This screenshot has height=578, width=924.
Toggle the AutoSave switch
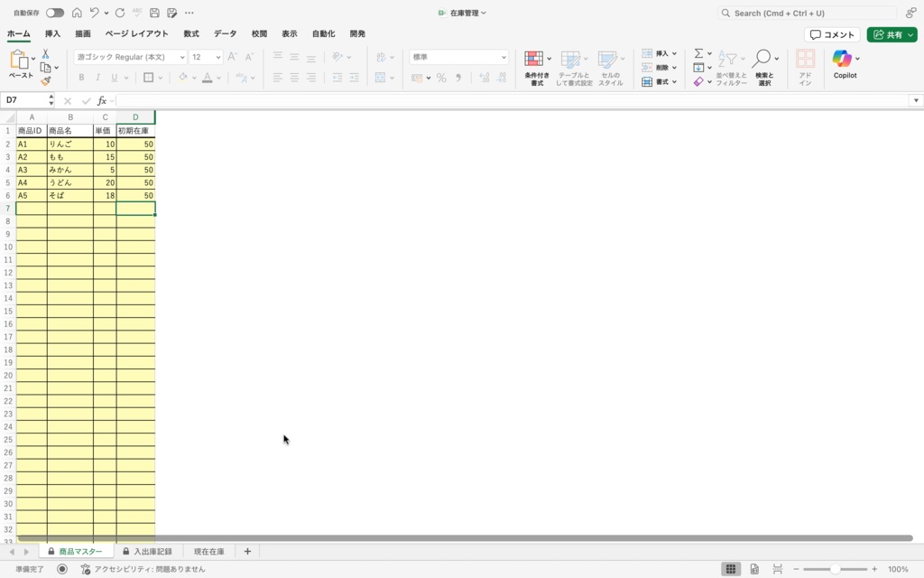click(55, 13)
